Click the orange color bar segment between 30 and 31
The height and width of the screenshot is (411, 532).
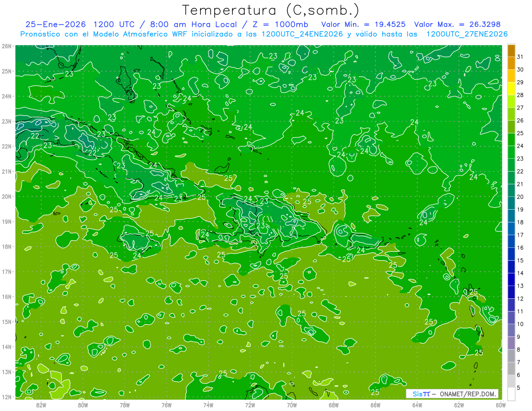tap(511, 63)
